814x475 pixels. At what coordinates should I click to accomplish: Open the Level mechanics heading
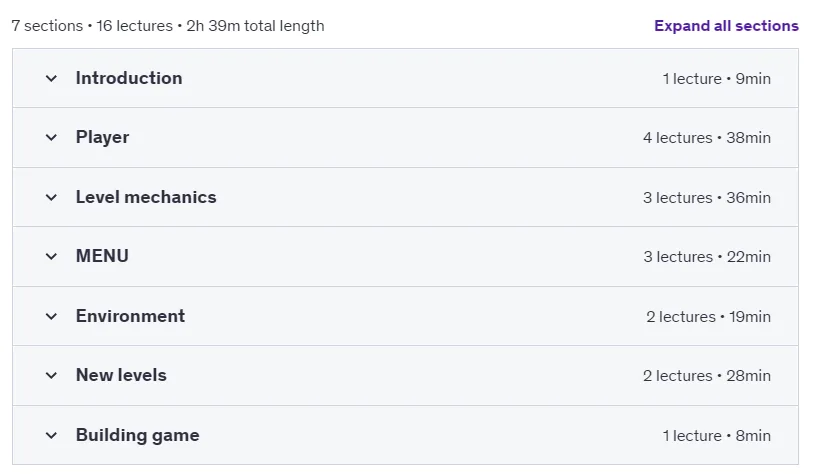146,197
